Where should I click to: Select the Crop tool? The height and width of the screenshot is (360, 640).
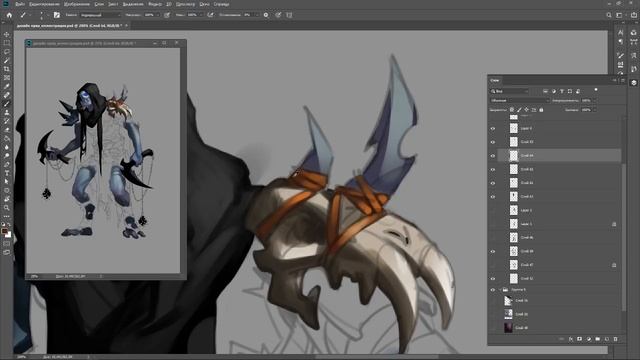[x=7, y=69]
